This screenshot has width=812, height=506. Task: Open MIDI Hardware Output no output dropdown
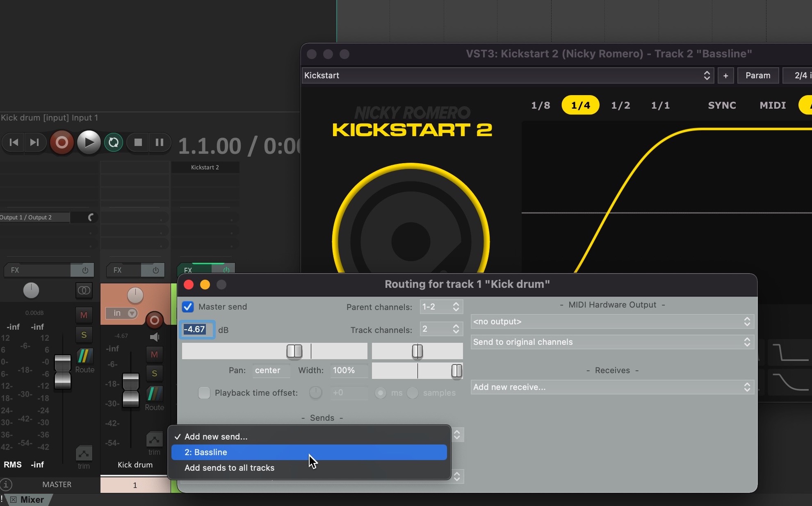click(x=612, y=321)
